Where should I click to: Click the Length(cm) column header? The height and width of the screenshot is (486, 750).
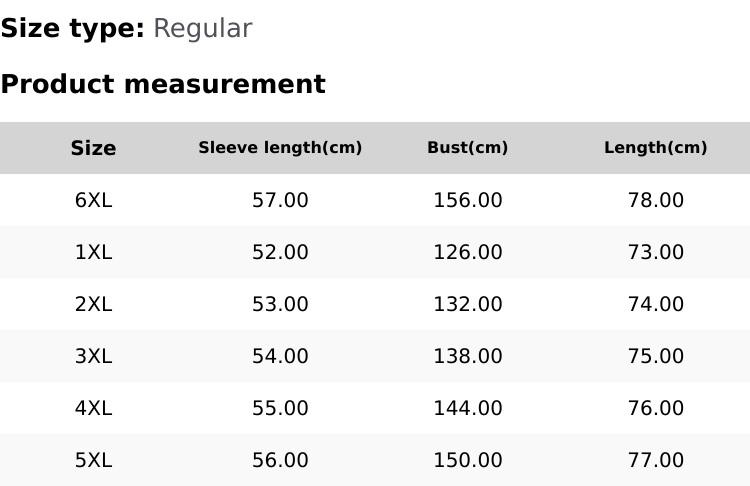[655, 148]
